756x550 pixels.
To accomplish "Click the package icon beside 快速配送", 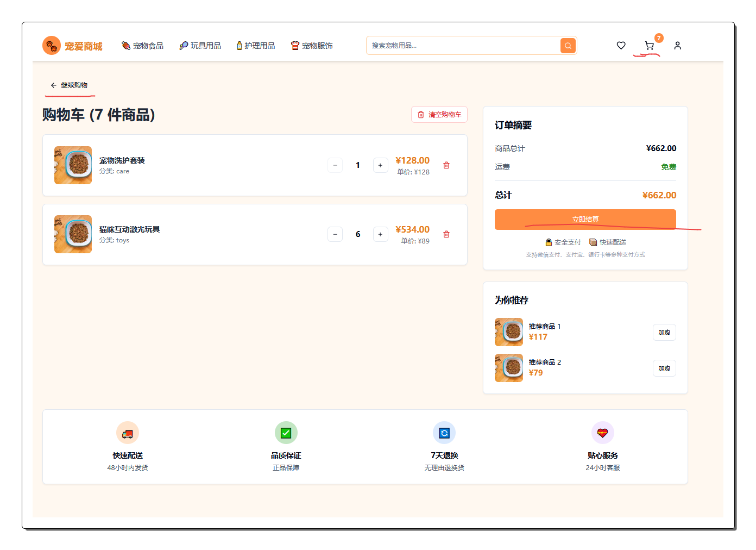I will tap(594, 242).
